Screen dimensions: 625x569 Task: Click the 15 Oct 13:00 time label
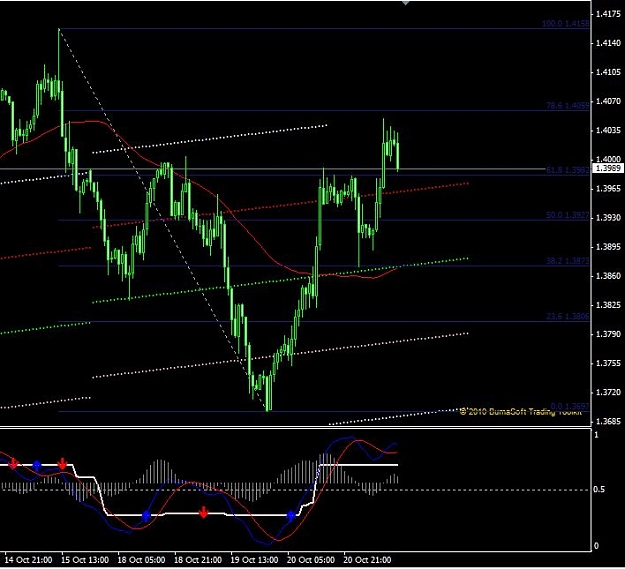coord(85,560)
